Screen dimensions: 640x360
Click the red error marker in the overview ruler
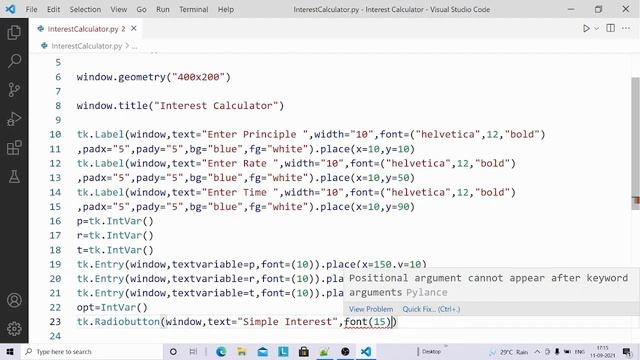(636, 200)
